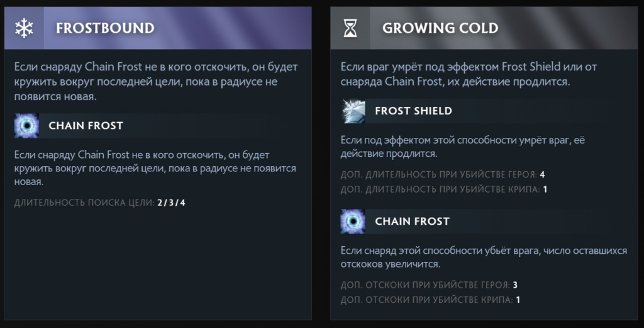The image size is (644, 328).
Task: Click the Chain Frost description text under Frostbound
Action: click(x=155, y=167)
